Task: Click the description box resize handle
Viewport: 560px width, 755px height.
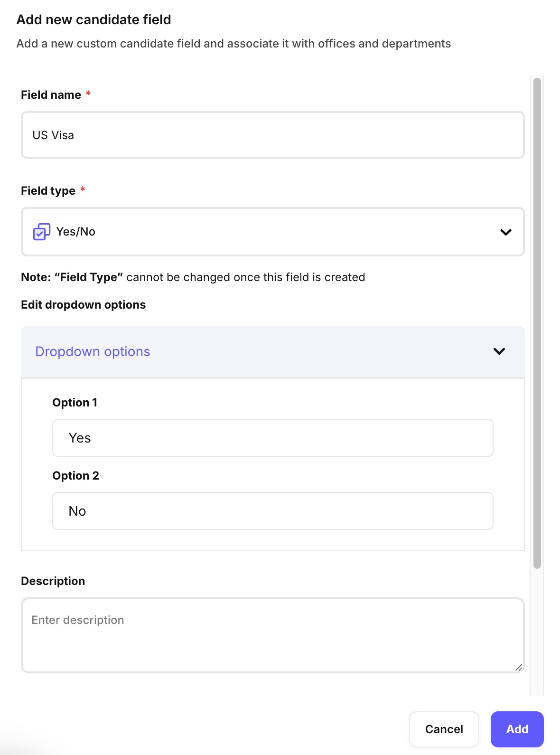Action: point(519,667)
